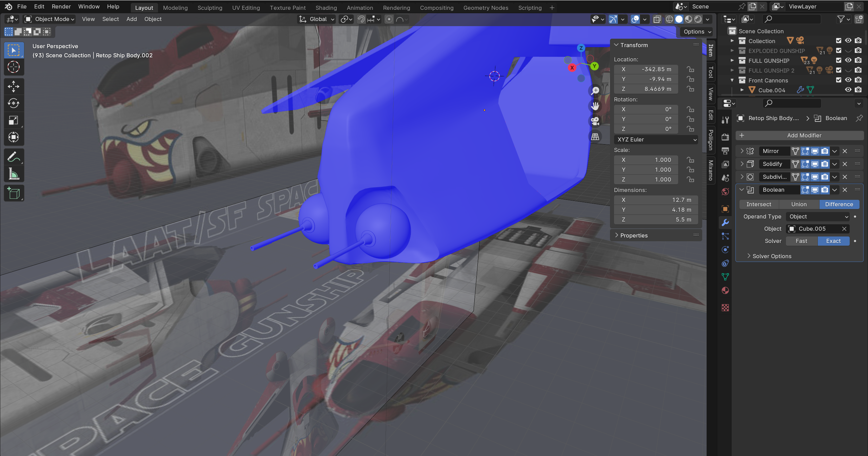Toggle Boolean modifier edit mode display
This screenshot has width=868, height=456.
coord(805,190)
